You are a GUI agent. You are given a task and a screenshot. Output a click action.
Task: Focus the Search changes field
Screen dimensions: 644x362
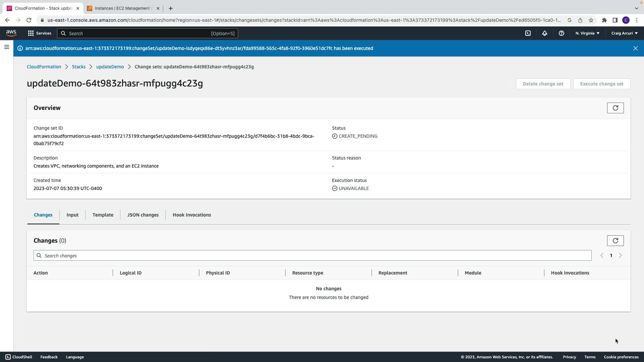[x=312, y=255]
